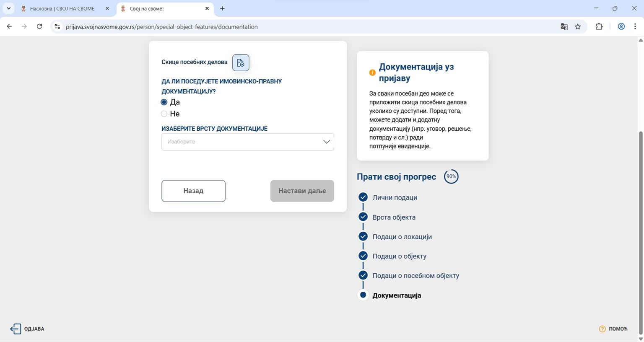Open the Extensions puzzle icon
The height and width of the screenshot is (342, 644).
click(x=599, y=26)
